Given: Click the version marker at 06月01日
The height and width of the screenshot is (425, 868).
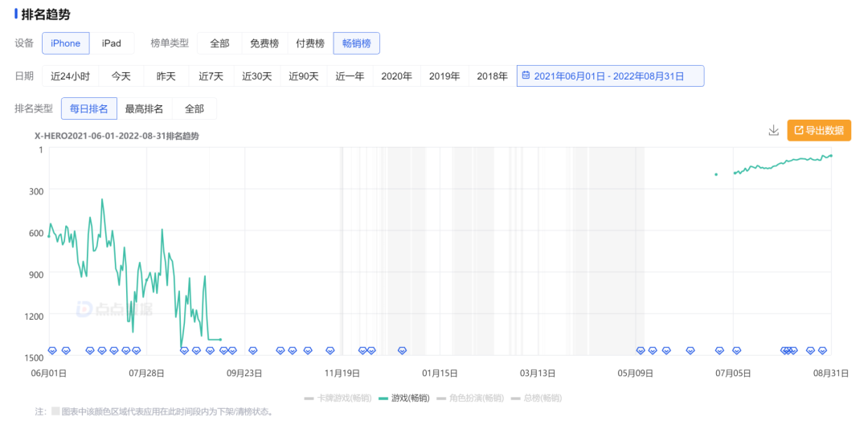Looking at the screenshot, I should pyautogui.click(x=52, y=350).
